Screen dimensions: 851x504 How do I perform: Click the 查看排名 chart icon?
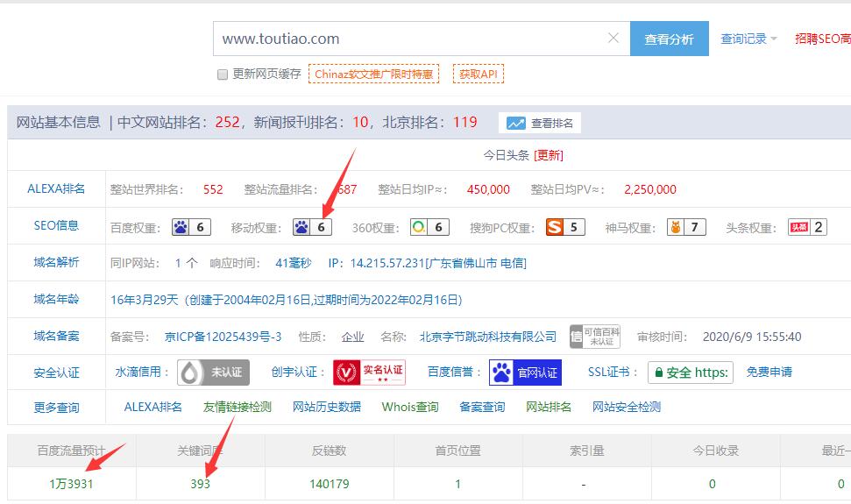click(515, 124)
